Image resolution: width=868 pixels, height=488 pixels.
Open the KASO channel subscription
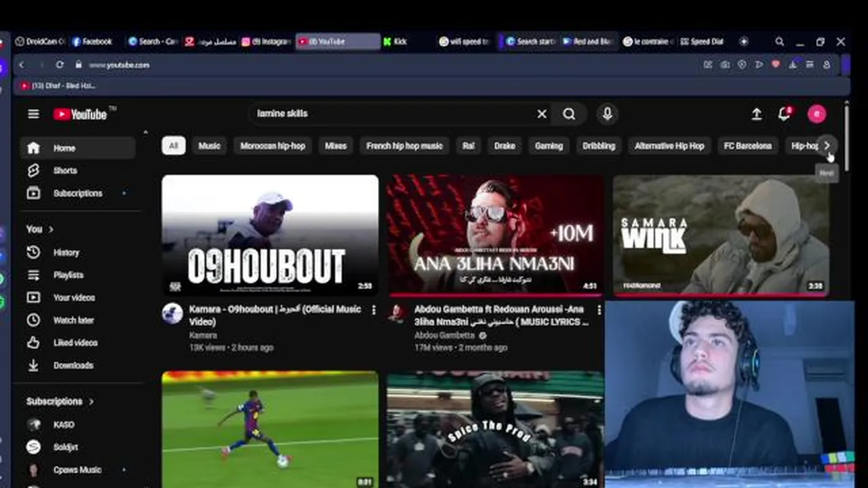(x=77, y=425)
